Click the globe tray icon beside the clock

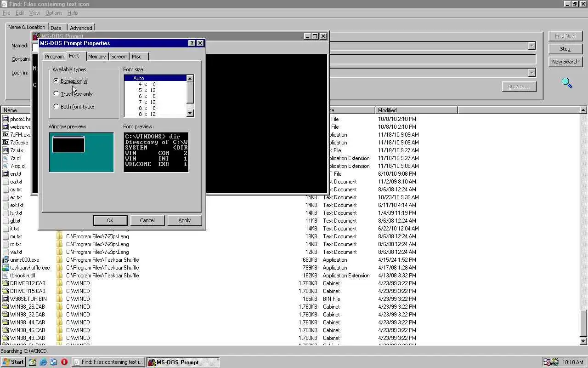[555, 362]
